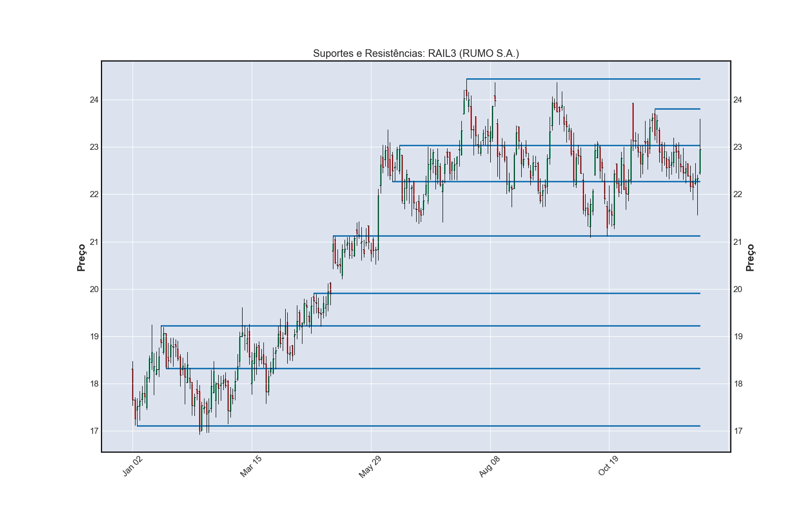This screenshot has height=508, width=812.
Task: Click the chart title 'Suportes e Resistências: RAIL3'
Action: [x=416, y=53]
